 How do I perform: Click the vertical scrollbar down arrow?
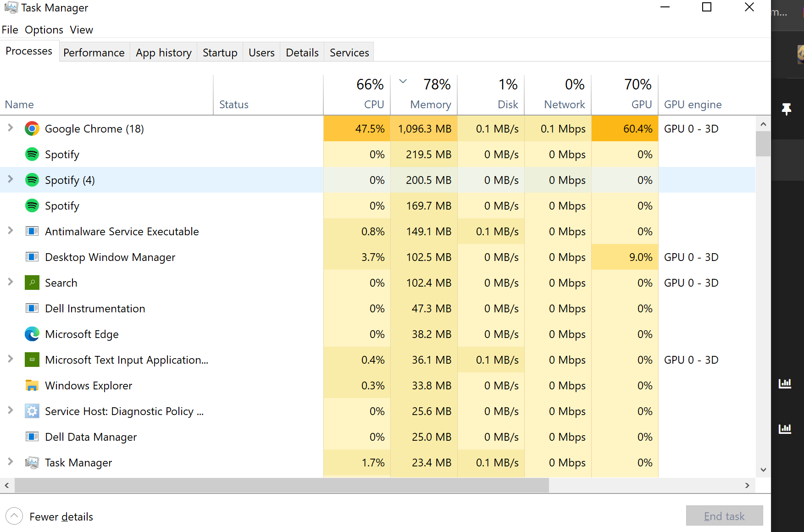(763, 470)
